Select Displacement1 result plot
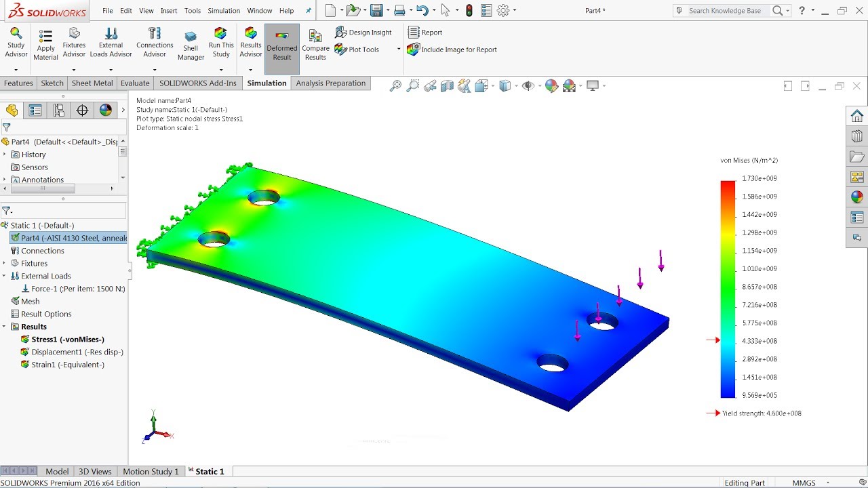The width and height of the screenshot is (868, 488). tap(77, 352)
